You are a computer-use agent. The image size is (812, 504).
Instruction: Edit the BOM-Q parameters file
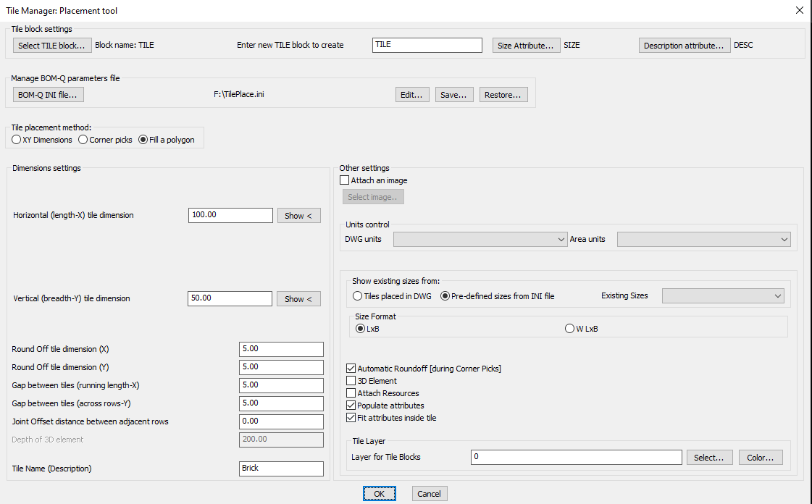click(x=412, y=94)
